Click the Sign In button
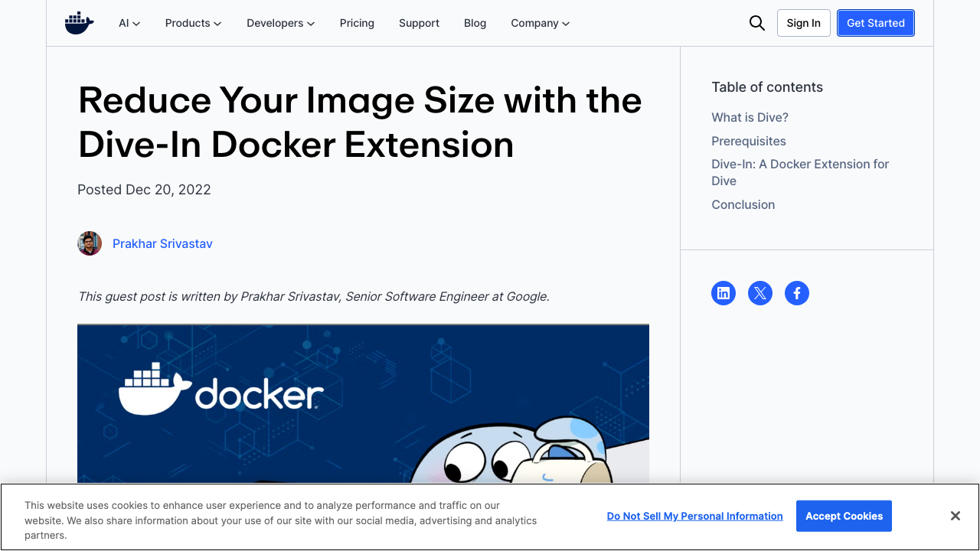 803,23
